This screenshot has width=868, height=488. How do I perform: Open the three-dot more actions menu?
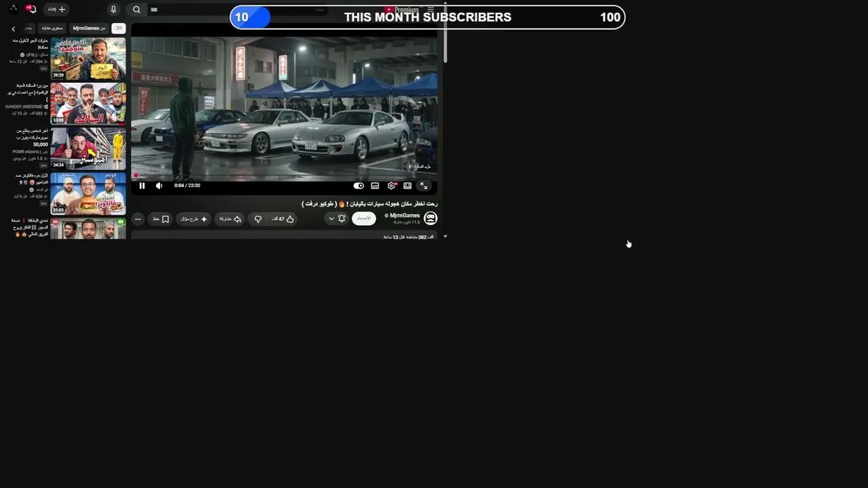138,219
